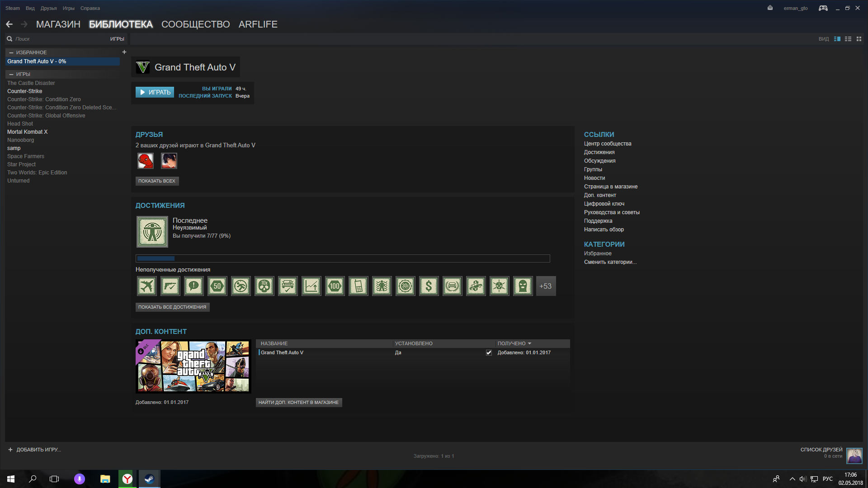868x488 pixels.
Task: Click the rising chart achievement icon
Action: (311, 286)
